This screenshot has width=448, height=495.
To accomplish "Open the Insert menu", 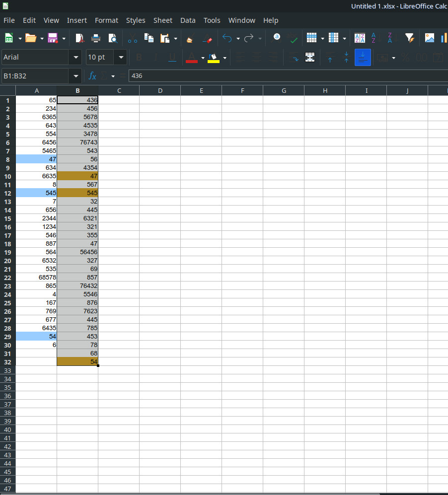I will [x=76, y=20].
